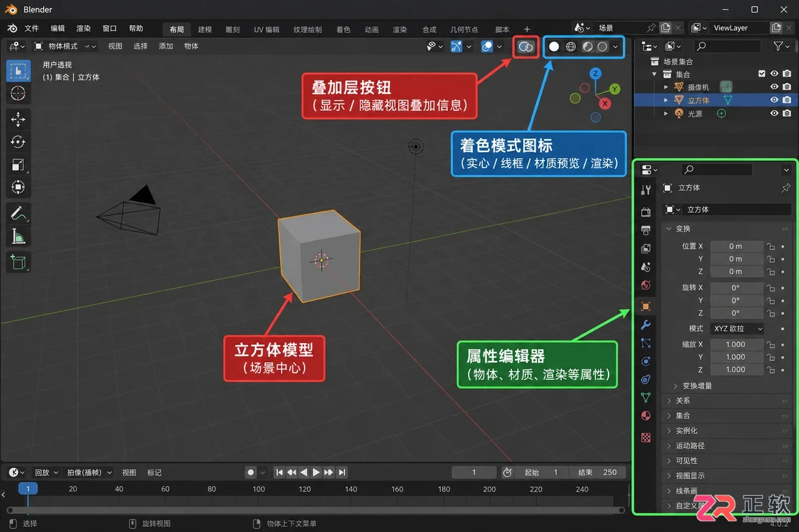Select the Move tool
This screenshot has width=799, height=532.
(18, 119)
